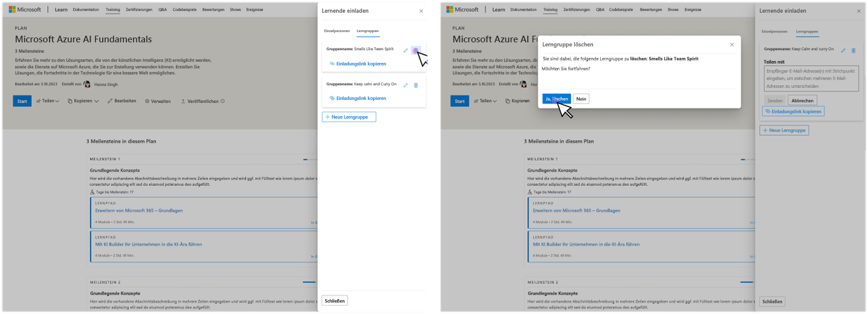
Task: Click Bearbeiten in the plan toolbar
Action: click(x=121, y=101)
